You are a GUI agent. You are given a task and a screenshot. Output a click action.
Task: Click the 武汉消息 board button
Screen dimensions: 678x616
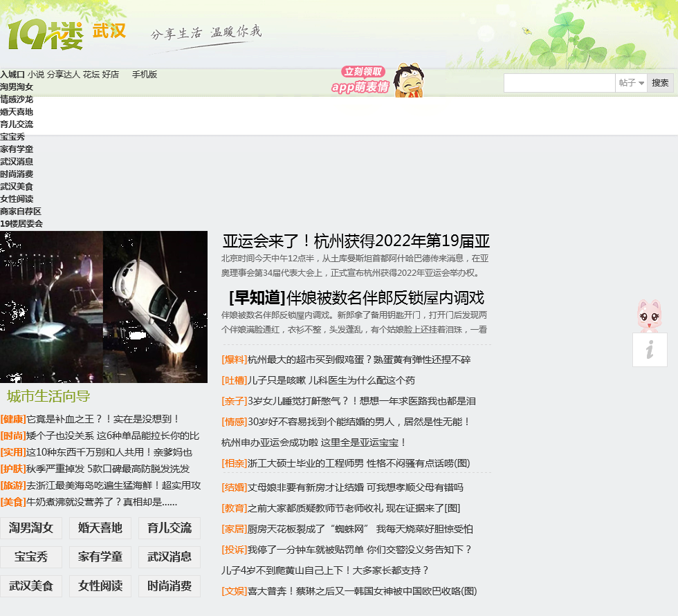click(169, 557)
